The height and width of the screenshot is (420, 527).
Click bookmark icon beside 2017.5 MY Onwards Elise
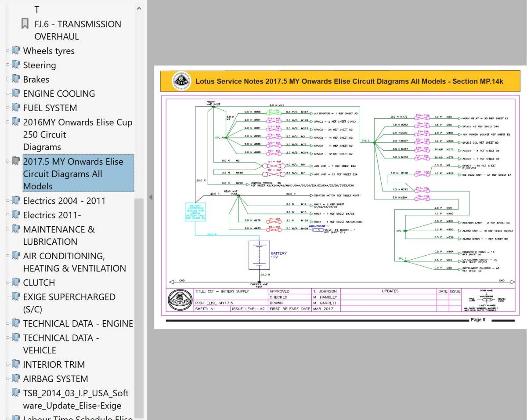(16, 161)
